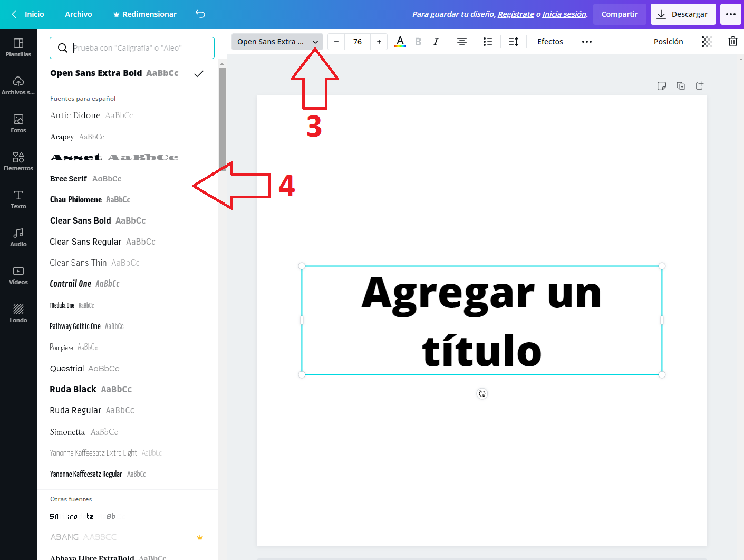Toggle bulleted list
Viewport: 744px width, 560px height.
[488, 42]
